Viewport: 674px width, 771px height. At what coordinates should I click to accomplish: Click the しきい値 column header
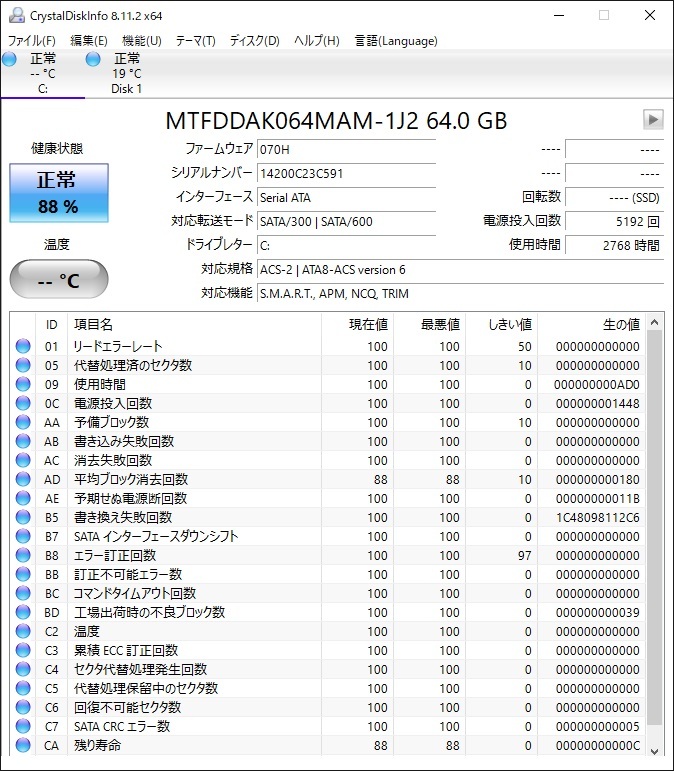pyautogui.click(x=501, y=325)
